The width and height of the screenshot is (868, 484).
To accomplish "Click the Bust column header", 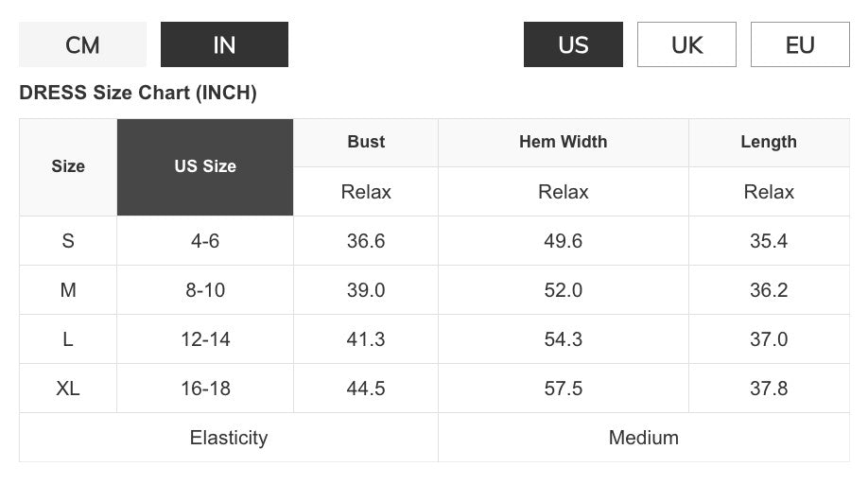I will [366, 142].
